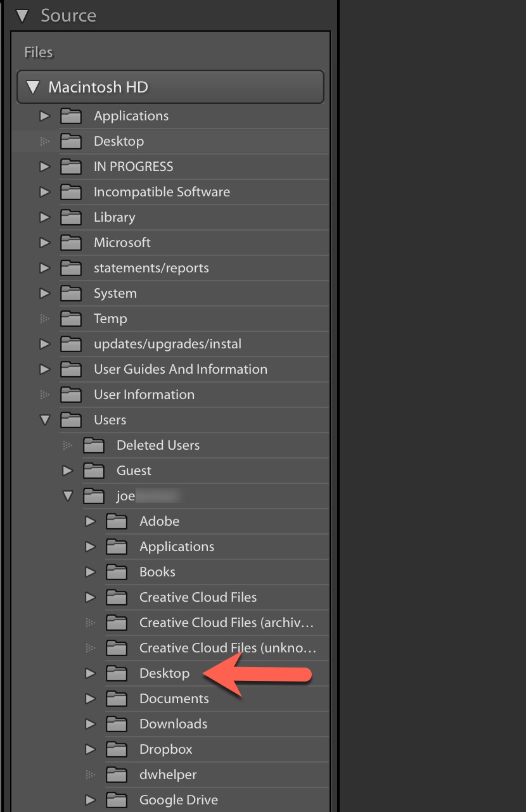The width and height of the screenshot is (526, 812).
Task: Click the System folder icon
Action: [71, 293]
